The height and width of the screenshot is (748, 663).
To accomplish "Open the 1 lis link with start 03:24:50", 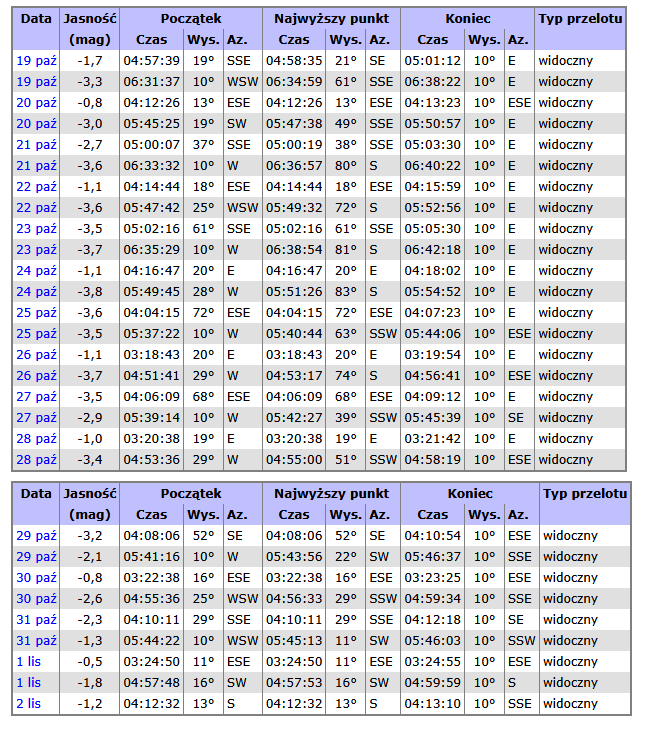I will [x=29, y=661].
